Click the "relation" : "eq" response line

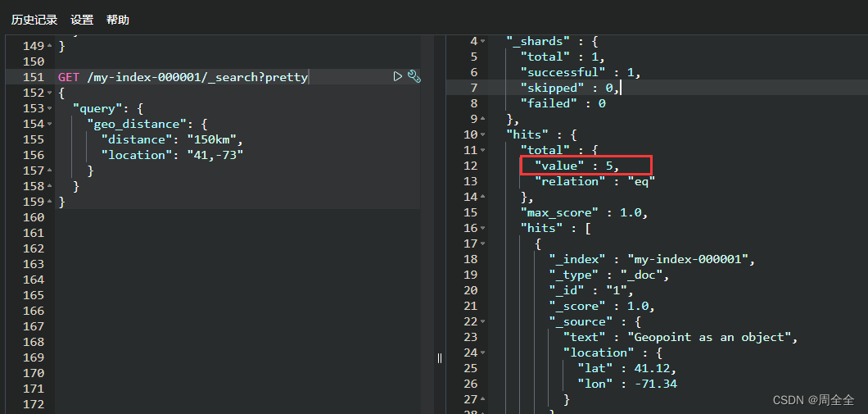pyautogui.click(x=594, y=180)
